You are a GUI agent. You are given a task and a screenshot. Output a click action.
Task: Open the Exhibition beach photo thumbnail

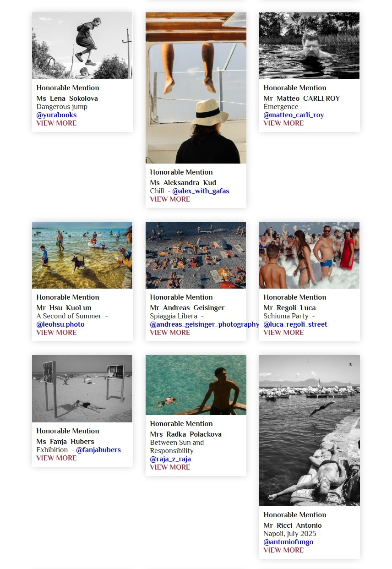coord(82,388)
